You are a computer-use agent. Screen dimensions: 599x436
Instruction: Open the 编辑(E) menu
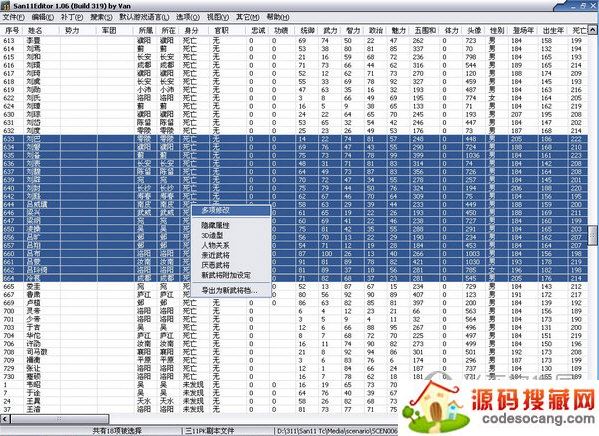point(42,17)
